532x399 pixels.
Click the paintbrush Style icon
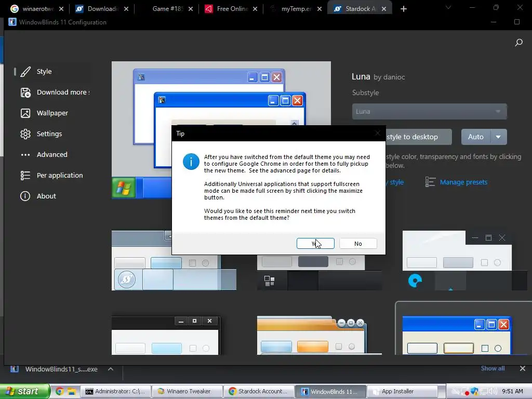(x=25, y=72)
